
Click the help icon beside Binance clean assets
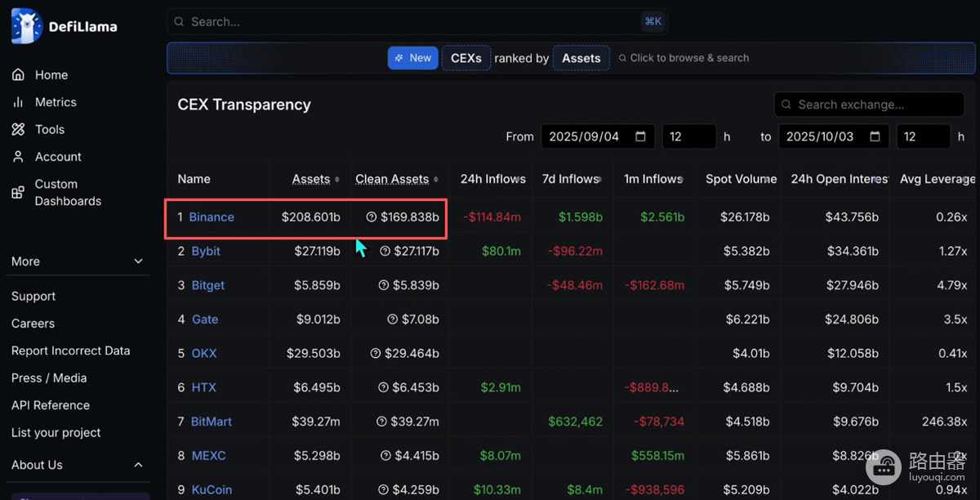(372, 217)
